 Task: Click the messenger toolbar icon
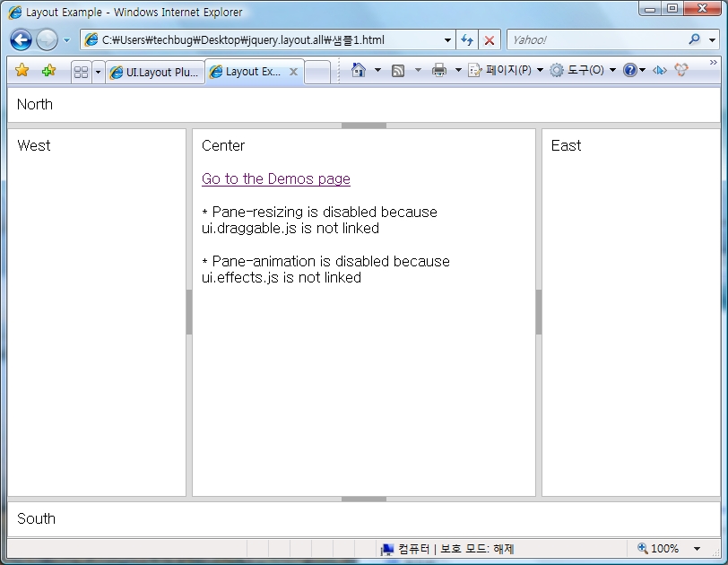pyautogui.click(x=681, y=70)
